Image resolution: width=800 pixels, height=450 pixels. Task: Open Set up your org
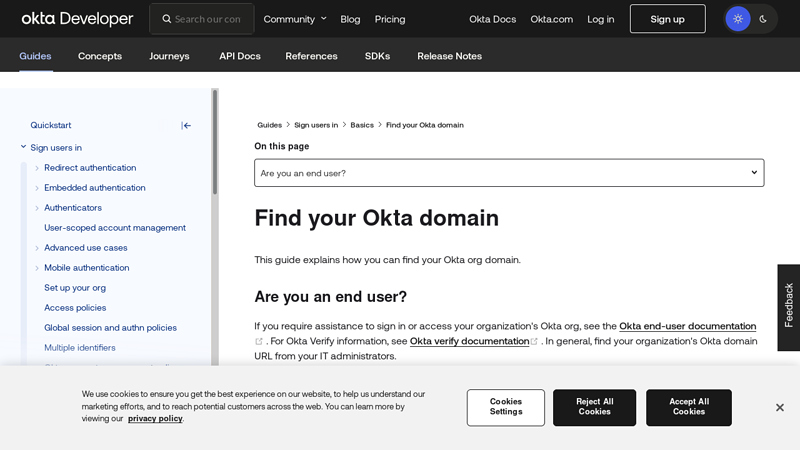[75, 288]
